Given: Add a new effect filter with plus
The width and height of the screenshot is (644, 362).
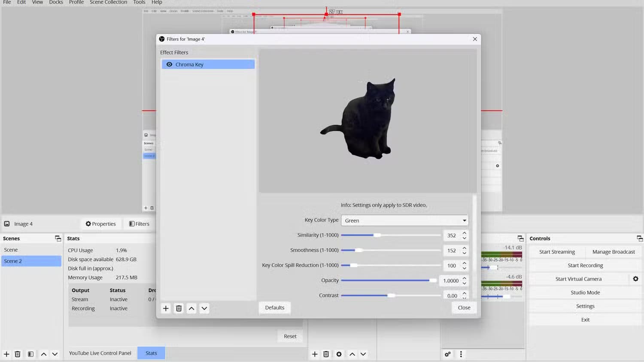Looking at the screenshot, I should pyautogui.click(x=166, y=308).
